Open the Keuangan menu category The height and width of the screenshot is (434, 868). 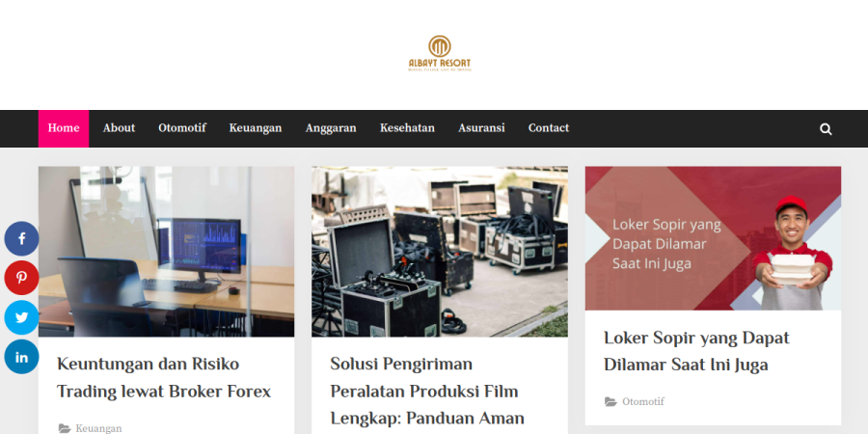click(256, 128)
